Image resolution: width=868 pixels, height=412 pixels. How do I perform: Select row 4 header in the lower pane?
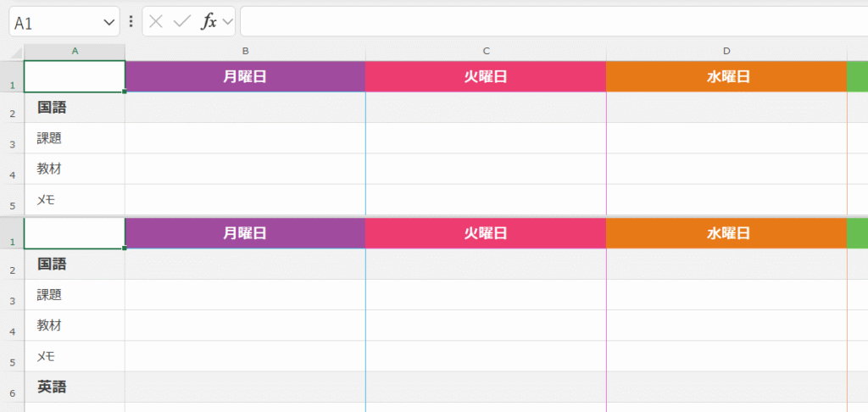[12, 326]
